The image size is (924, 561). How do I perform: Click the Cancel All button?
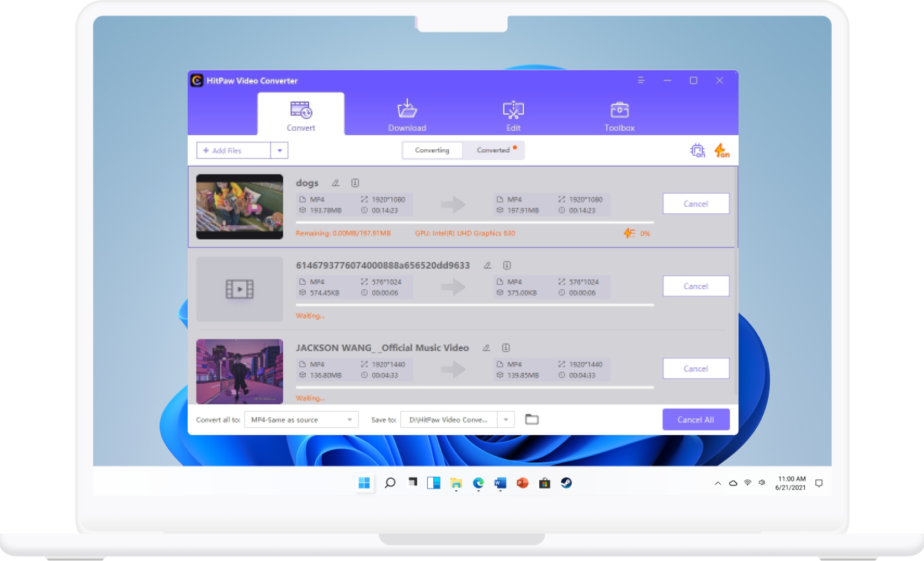point(695,420)
